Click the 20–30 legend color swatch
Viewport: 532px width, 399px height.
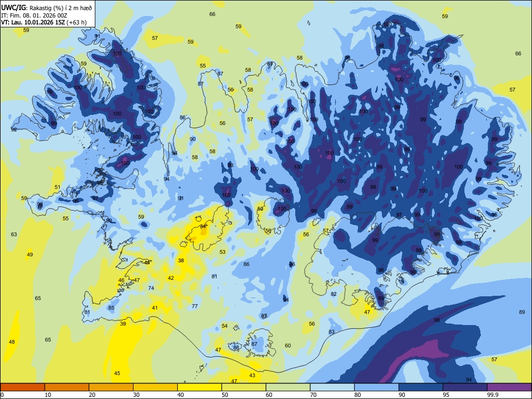111,387
